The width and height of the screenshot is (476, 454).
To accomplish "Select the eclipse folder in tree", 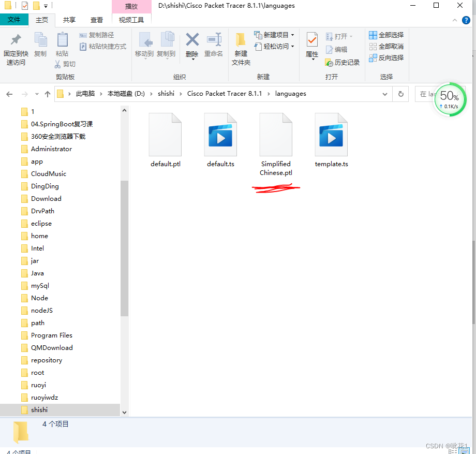I will (x=41, y=224).
